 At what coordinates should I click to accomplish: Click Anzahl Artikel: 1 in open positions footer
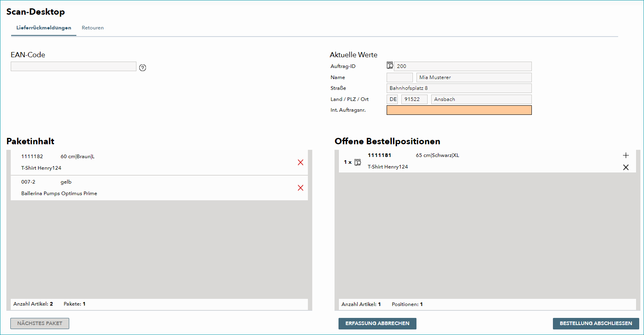tap(361, 304)
